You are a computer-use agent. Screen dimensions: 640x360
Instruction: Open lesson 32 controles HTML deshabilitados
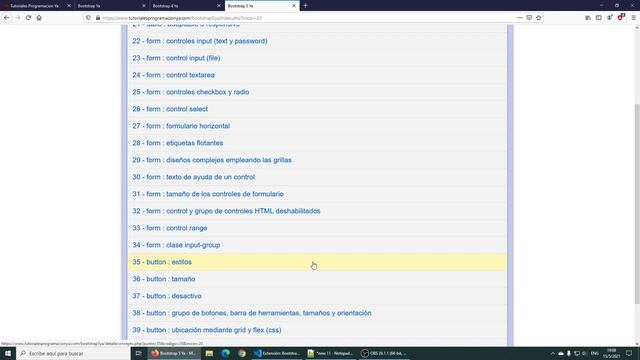click(x=226, y=211)
